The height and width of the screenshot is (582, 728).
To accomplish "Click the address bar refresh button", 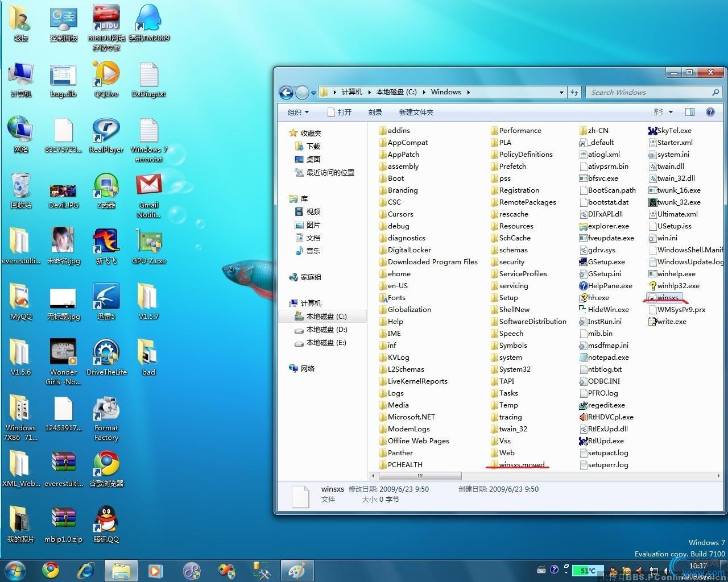I will pyautogui.click(x=574, y=93).
